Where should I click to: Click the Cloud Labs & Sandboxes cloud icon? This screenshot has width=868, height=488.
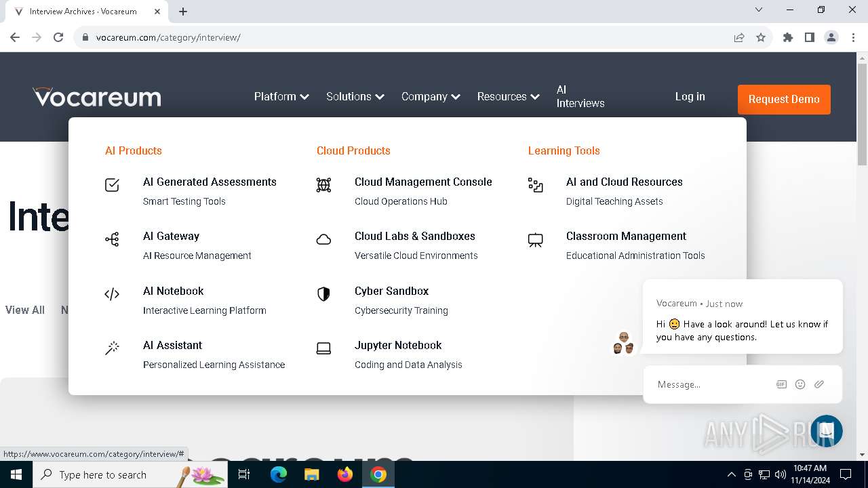[x=323, y=239]
